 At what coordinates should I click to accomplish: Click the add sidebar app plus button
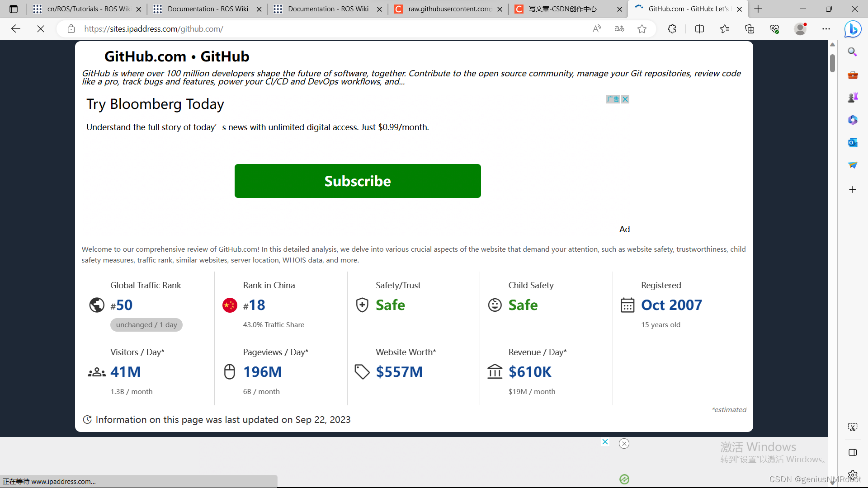coord(853,190)
